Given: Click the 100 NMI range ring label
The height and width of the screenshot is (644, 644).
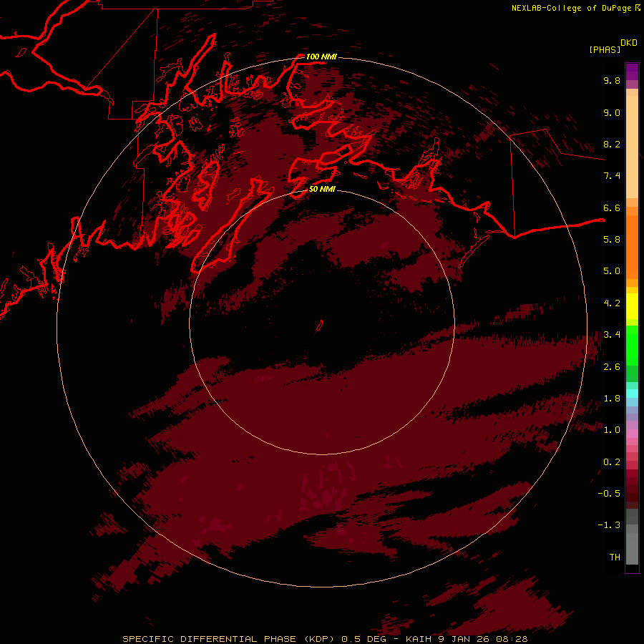Looking at the screenshot, I should point(321,57).
